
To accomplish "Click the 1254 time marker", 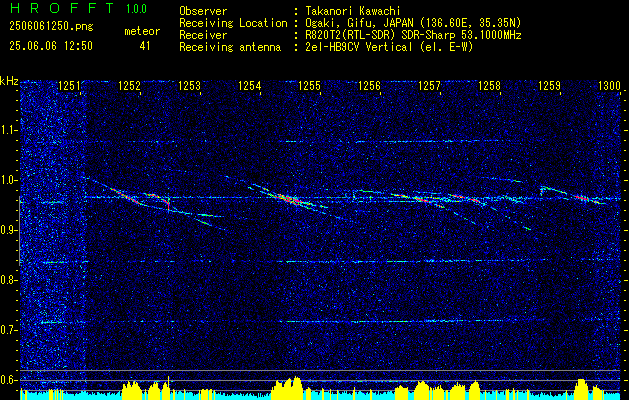I will (250, 86).
